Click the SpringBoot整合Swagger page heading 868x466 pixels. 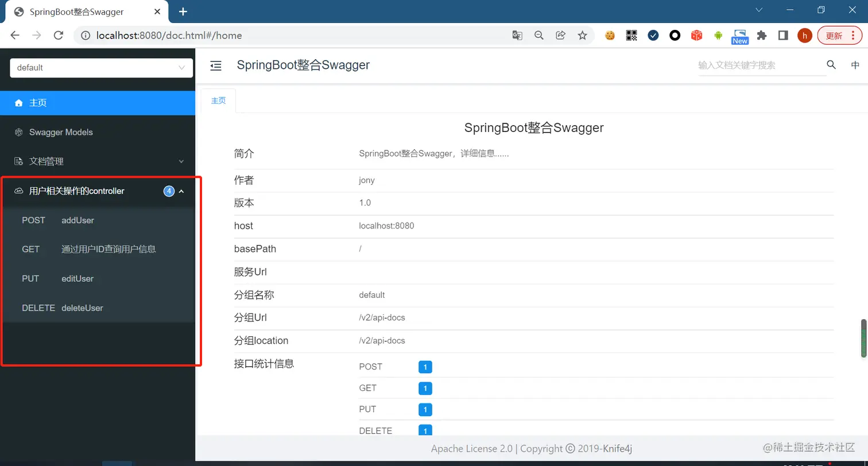coord(534,127)
